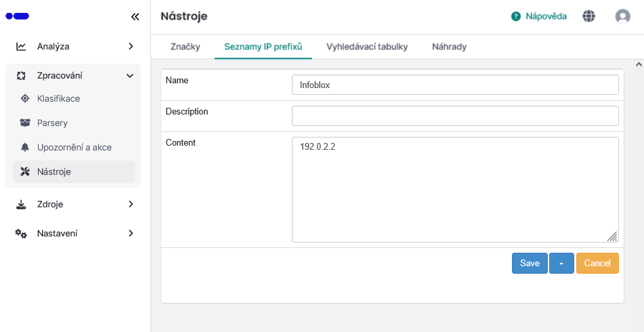
Task: Open the Náhrady tab
Action: [x=449, y=47]
